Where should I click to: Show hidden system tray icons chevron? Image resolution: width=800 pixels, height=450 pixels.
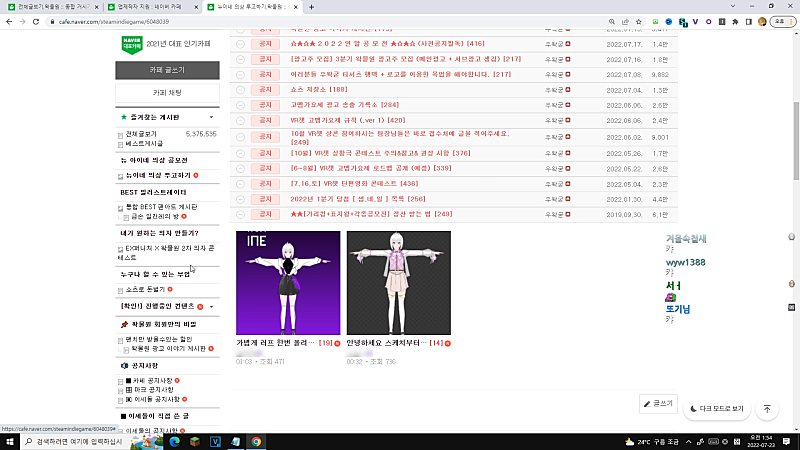tap(688, 442)
